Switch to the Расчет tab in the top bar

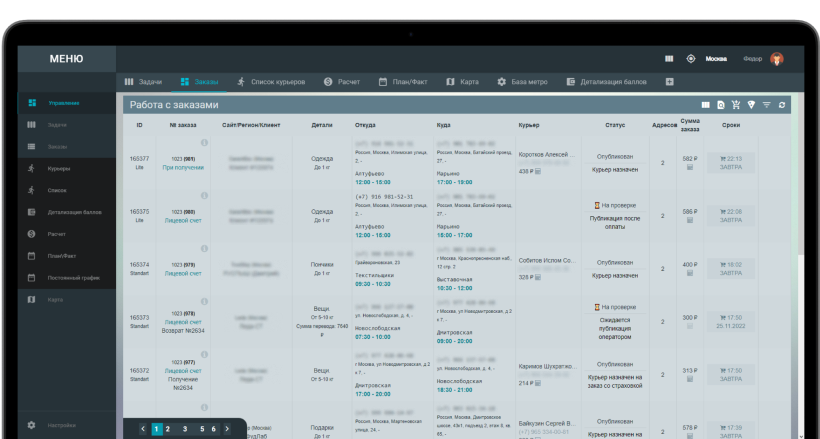point(342,82)
